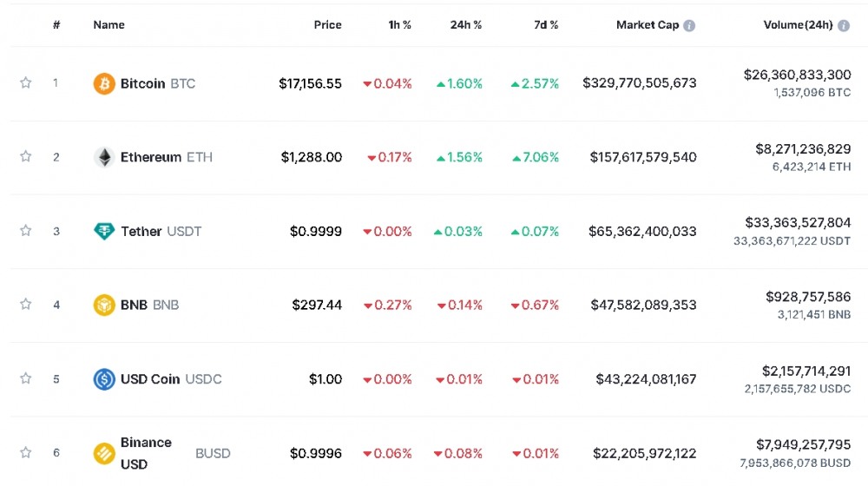Click Bitcoin's 24h volume amount
The image size is (868, 486).
[x=797, y=76]
